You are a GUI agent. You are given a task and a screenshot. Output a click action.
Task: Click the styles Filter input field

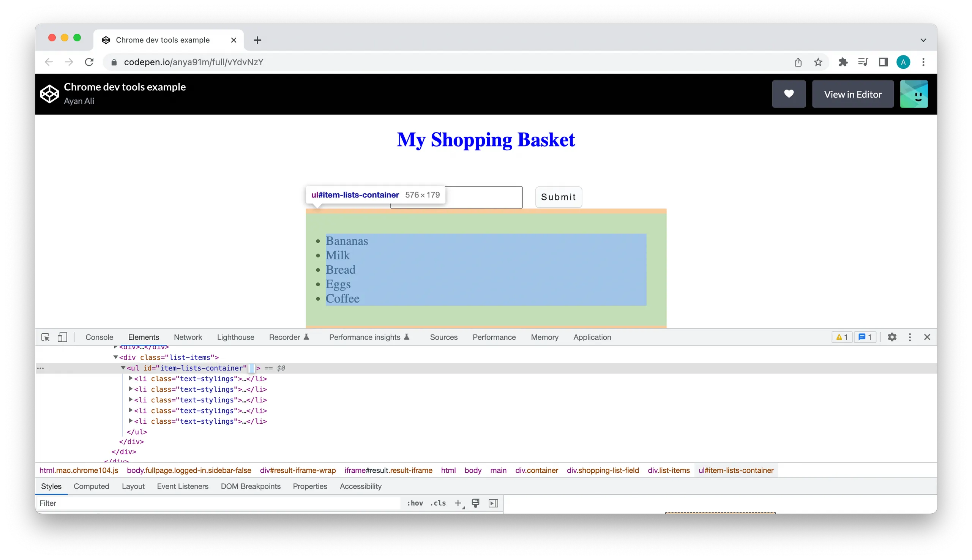[x=219, y=503]
